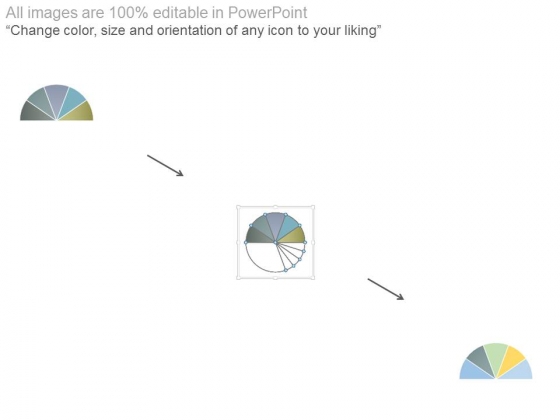This screenshot has width=560, height=420.
Task: Click the top-right corner handle of the selection box
Action: click(313, 206)
